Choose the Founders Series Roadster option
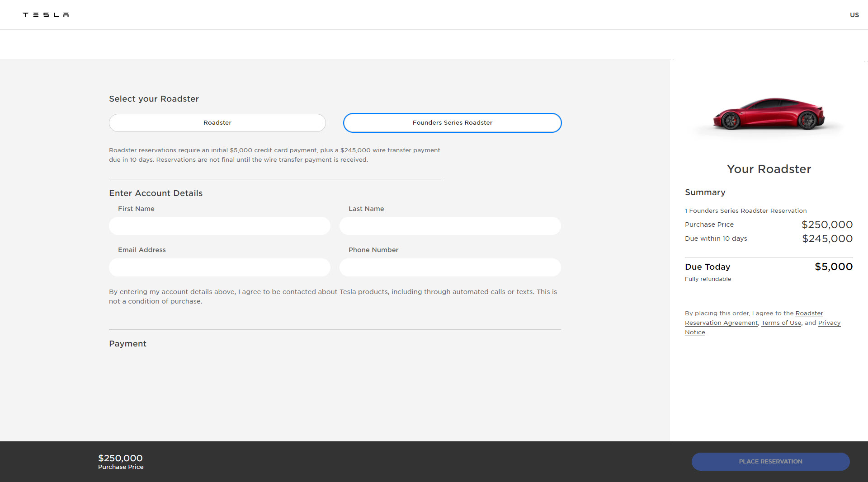868x482 pixels. pyautogui.click(x=452, y=123)
